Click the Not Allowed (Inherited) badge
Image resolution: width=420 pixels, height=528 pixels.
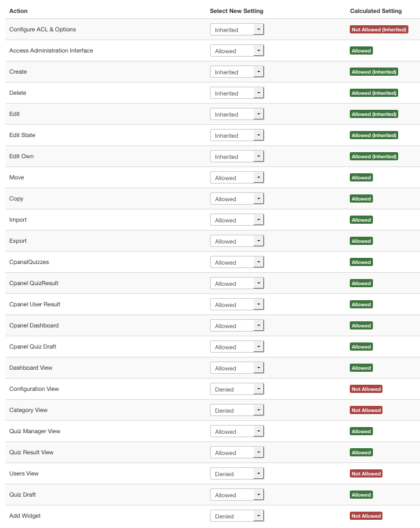coord(379,29)
